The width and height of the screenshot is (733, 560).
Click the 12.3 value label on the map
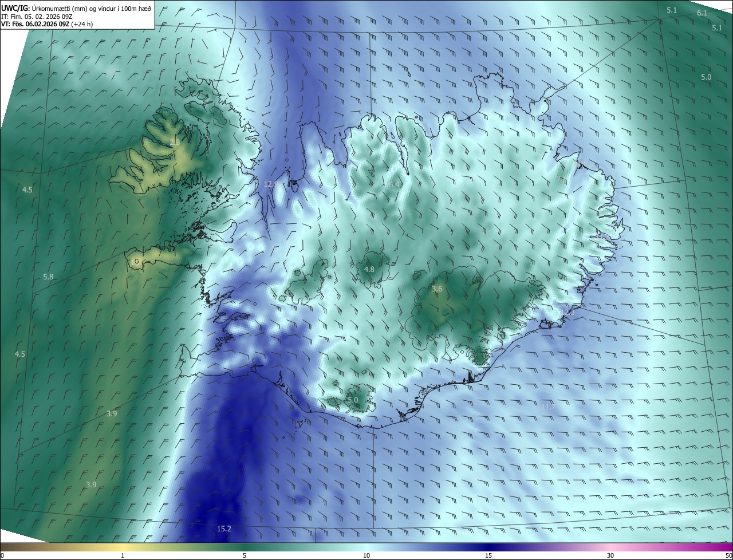(567, 312)
